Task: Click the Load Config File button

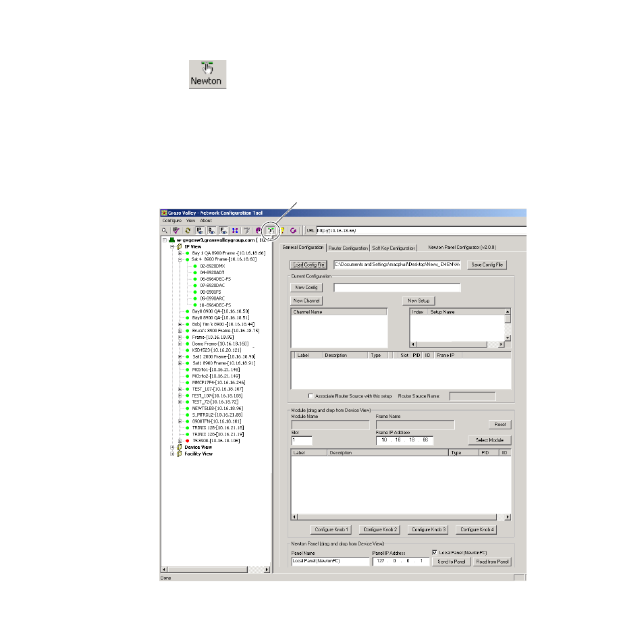Action: [x=308, y=265]
